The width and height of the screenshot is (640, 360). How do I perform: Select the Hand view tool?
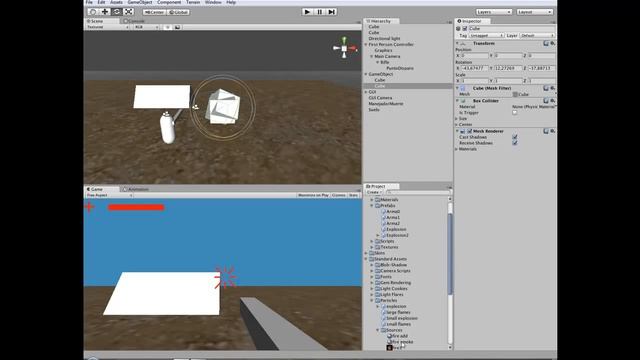93,12
